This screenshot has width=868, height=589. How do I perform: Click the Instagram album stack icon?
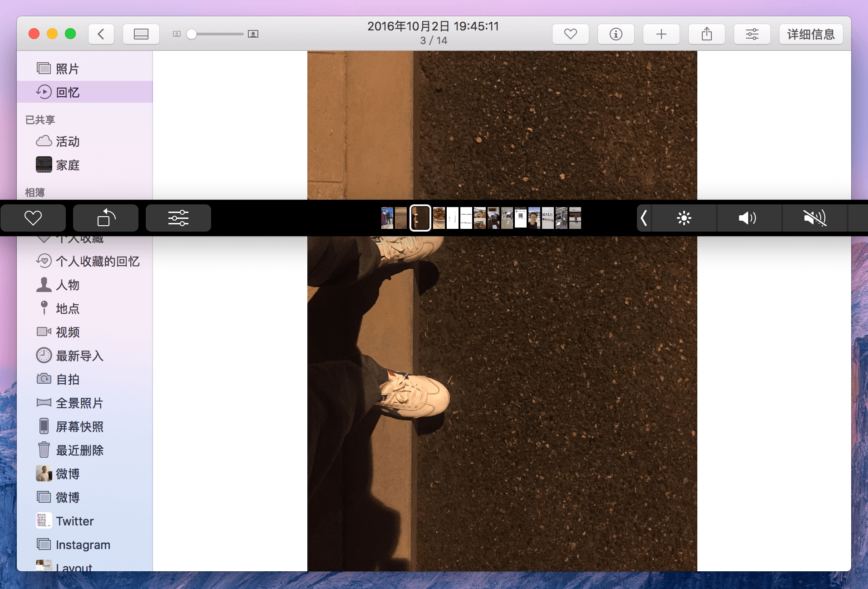pos(44,544)
